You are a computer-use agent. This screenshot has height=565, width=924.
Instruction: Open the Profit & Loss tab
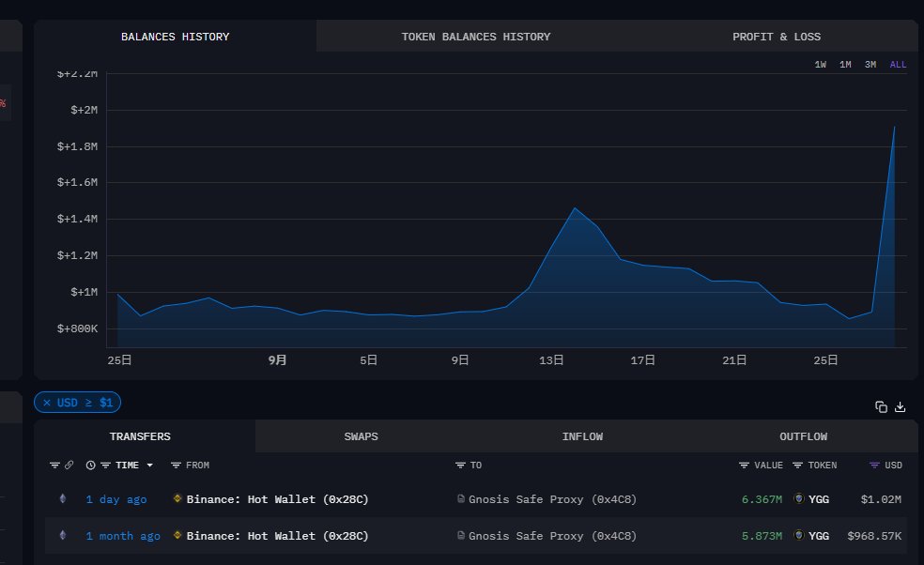point(777,37)
